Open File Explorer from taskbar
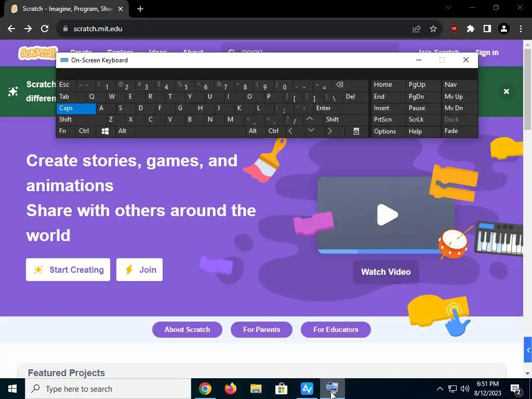 pyautogui.click(x=256, y=389)
